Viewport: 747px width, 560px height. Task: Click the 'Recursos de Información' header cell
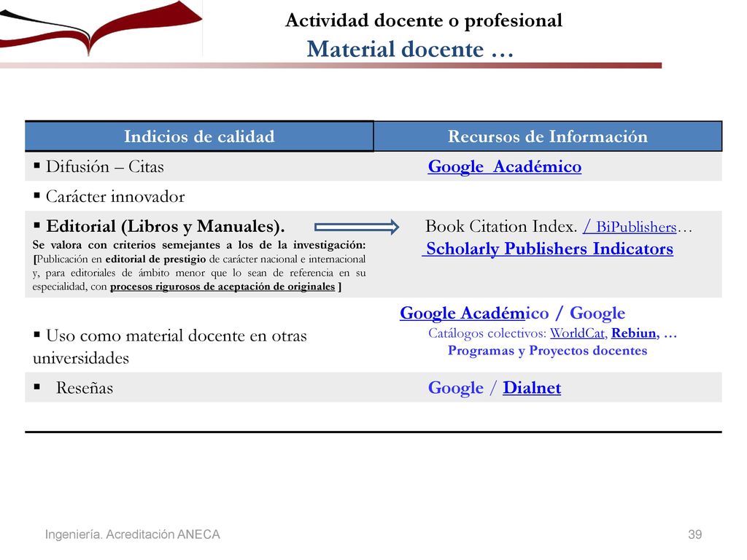[x=548, y=136]
